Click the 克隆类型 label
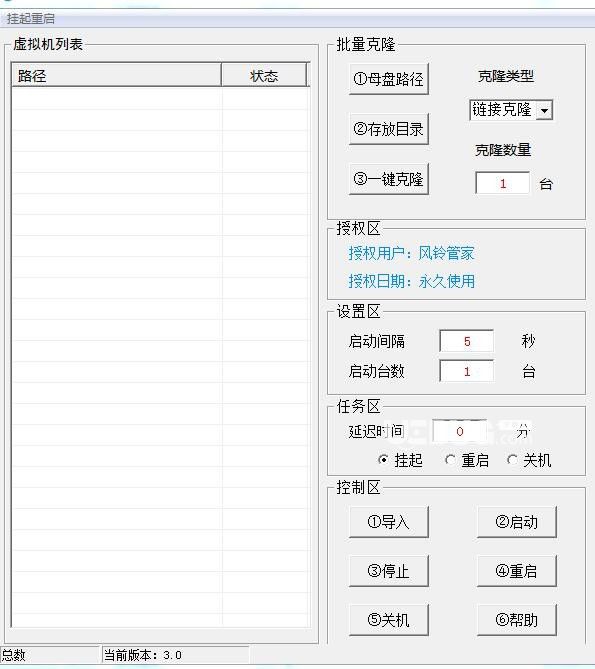This screenshot has width=595, height=669. pos(506,76)
